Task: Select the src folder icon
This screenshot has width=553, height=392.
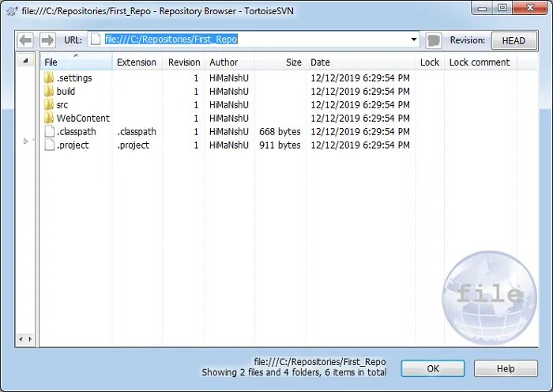Action: 49,104
